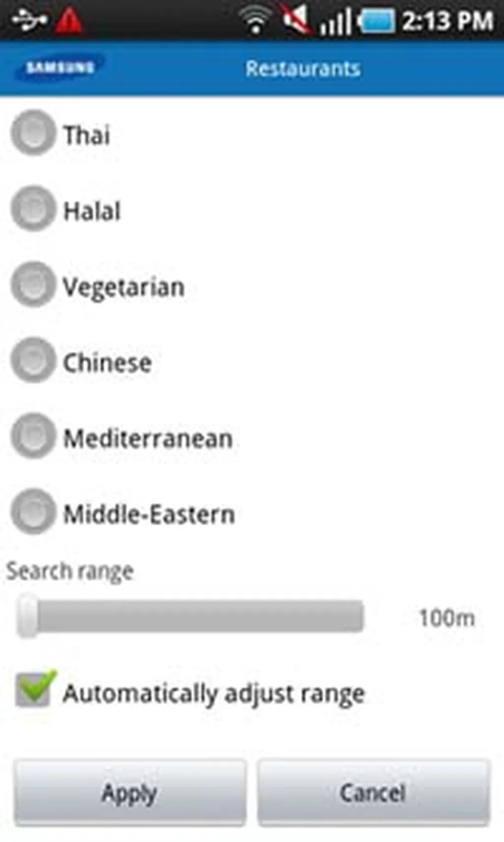The height and width of the screenshot is (842, 504).
Task: Tap the cellular signal bars icon
Action: tap(336, 22)
